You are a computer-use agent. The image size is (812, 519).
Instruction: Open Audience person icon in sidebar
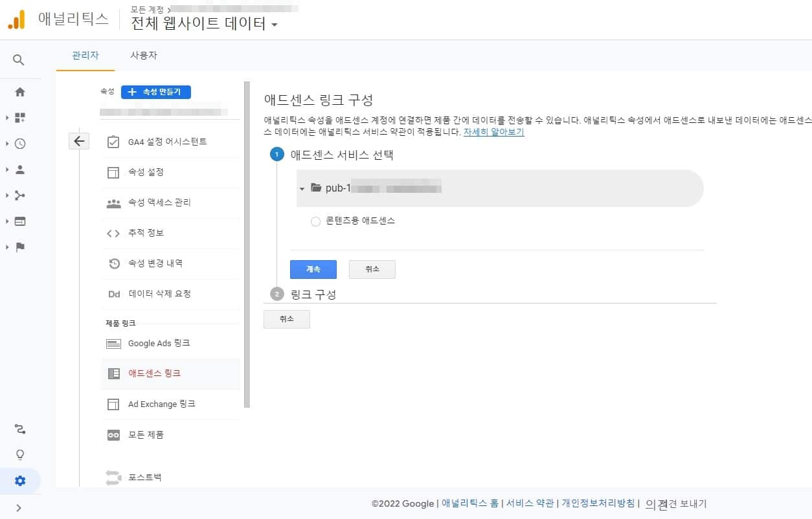(20, 170)
